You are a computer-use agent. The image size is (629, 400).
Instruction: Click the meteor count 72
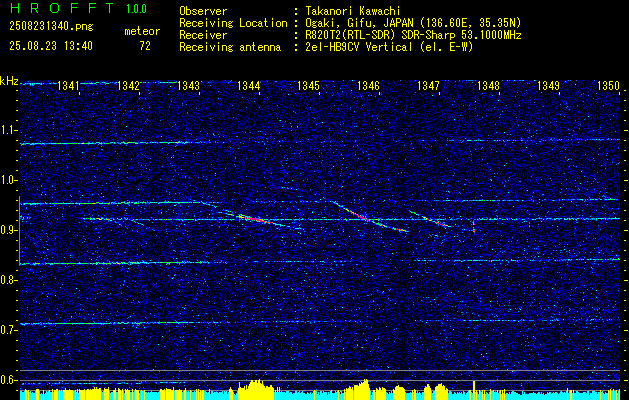pyautogui.click(x=145, y=46)
